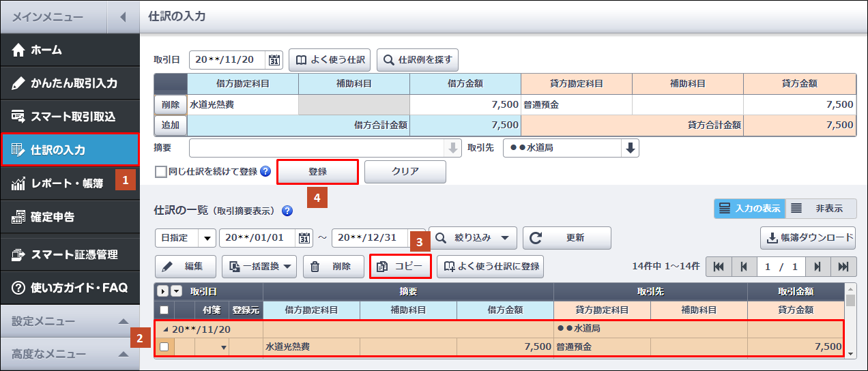Toggle select-all checkbox in list header
868x371 pixels.
(x=164, y=310)
